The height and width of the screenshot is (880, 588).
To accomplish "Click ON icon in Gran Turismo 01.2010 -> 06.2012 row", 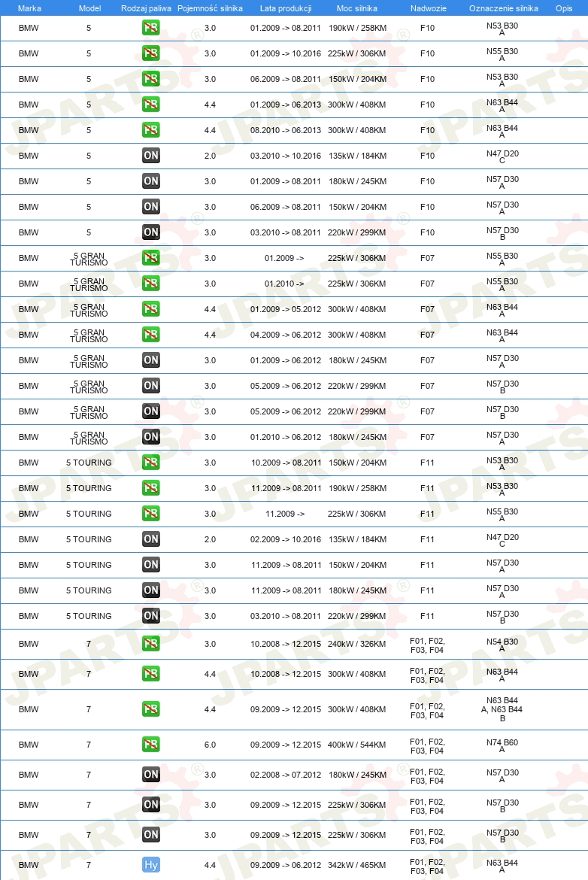I will [x=151, y=437].
